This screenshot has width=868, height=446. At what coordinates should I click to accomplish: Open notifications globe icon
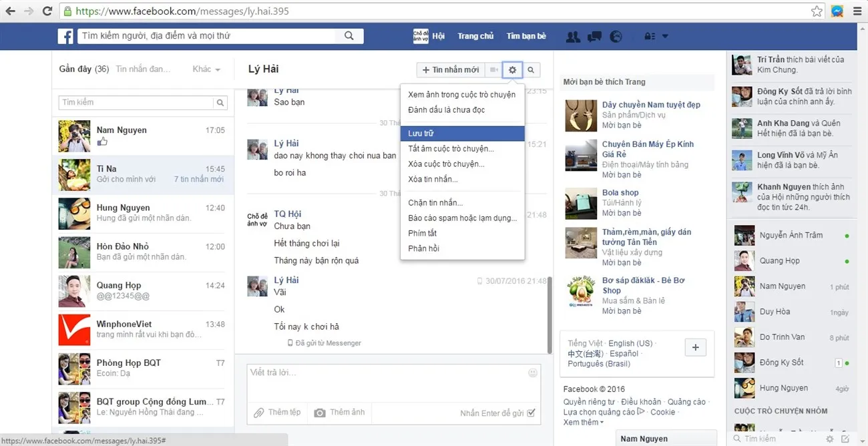616,36
